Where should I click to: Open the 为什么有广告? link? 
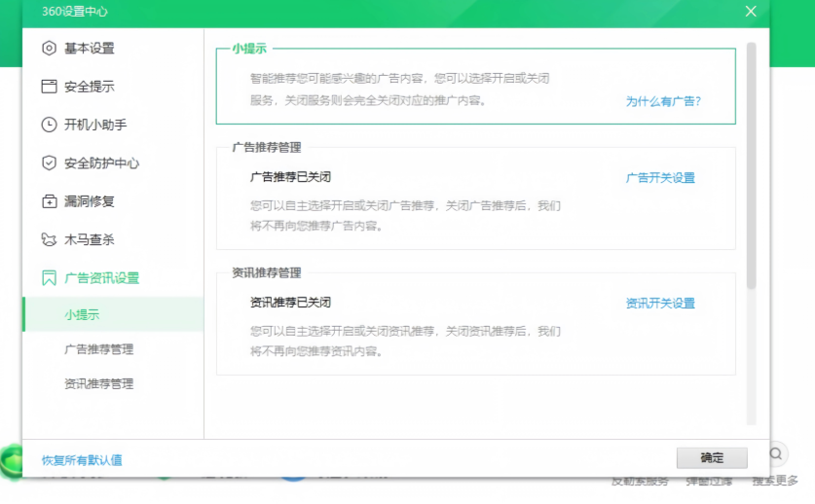(x=663, y=101)
